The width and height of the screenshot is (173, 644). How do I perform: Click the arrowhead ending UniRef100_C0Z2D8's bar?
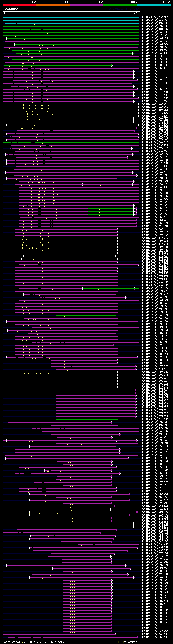pos(112,65)
